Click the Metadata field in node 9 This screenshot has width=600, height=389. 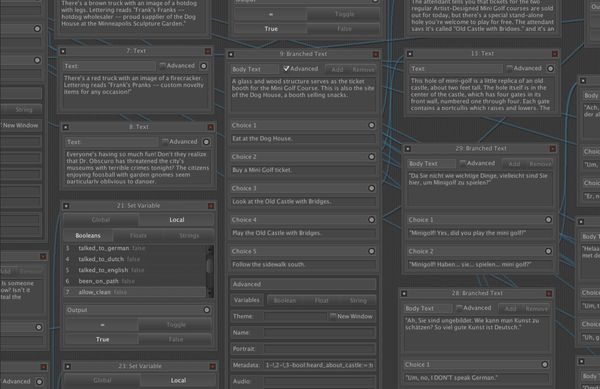(320, 365)
